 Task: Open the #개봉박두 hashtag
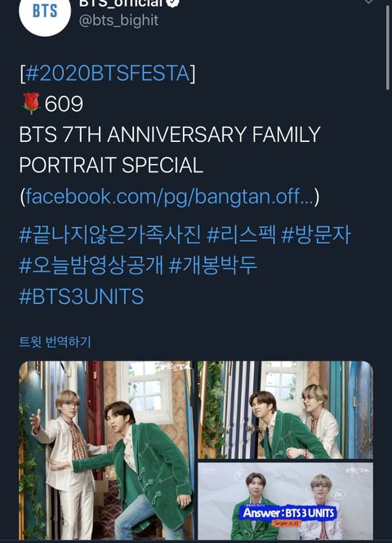pos(213,265)
